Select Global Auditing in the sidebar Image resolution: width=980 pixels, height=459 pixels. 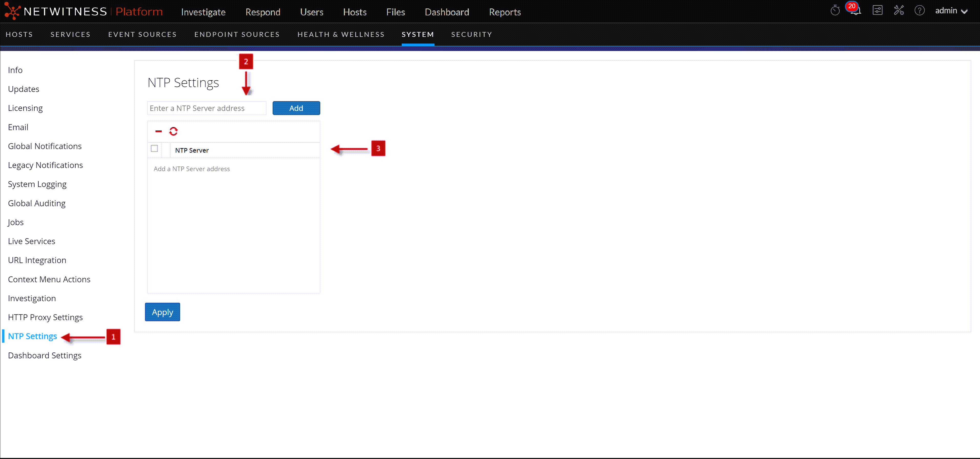[x=37, y=203]
